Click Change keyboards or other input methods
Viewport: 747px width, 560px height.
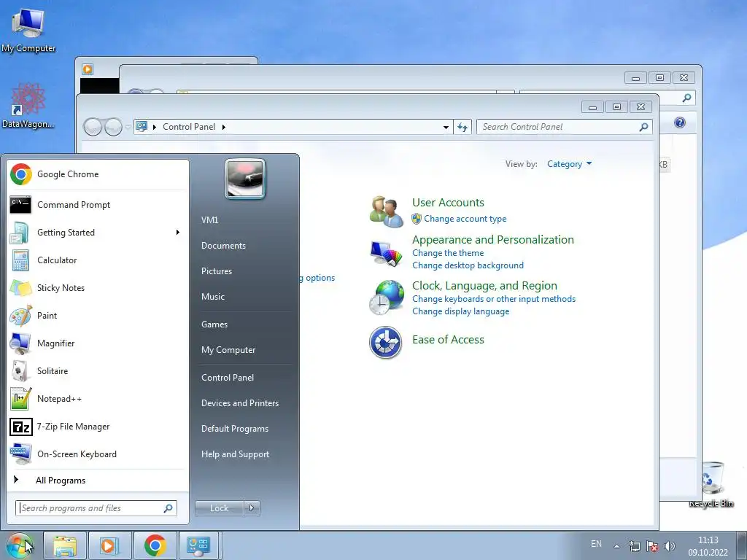[x=494, y=299]
